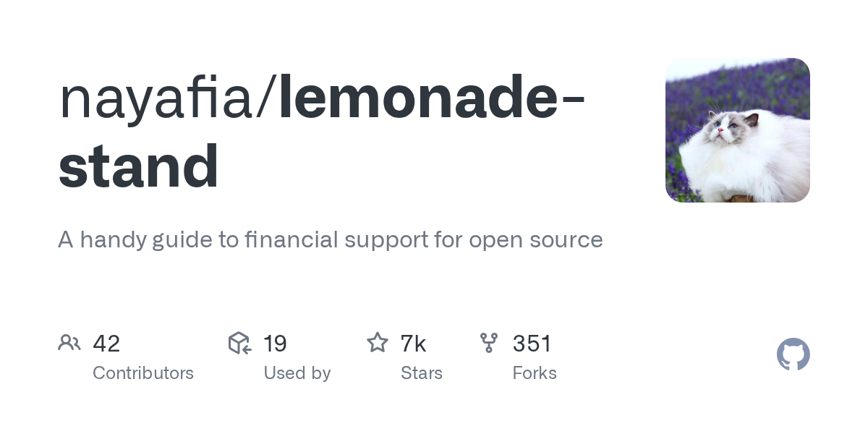868x434 pixels.
Task: Click the contributor count 42
Action: coord(106,343)
